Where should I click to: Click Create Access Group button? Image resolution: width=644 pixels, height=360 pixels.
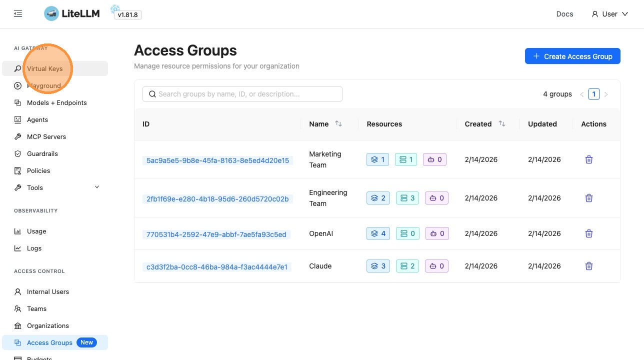[x=572, y=56]
